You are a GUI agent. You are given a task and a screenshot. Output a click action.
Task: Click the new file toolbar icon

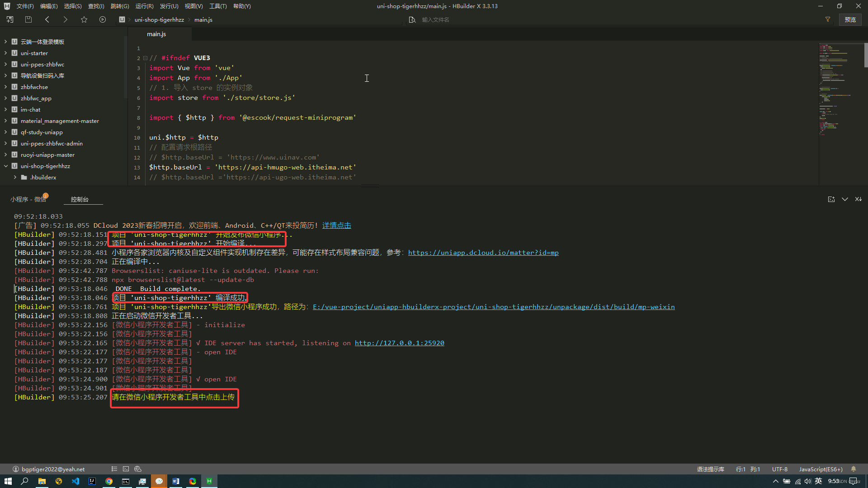[10, 19]
